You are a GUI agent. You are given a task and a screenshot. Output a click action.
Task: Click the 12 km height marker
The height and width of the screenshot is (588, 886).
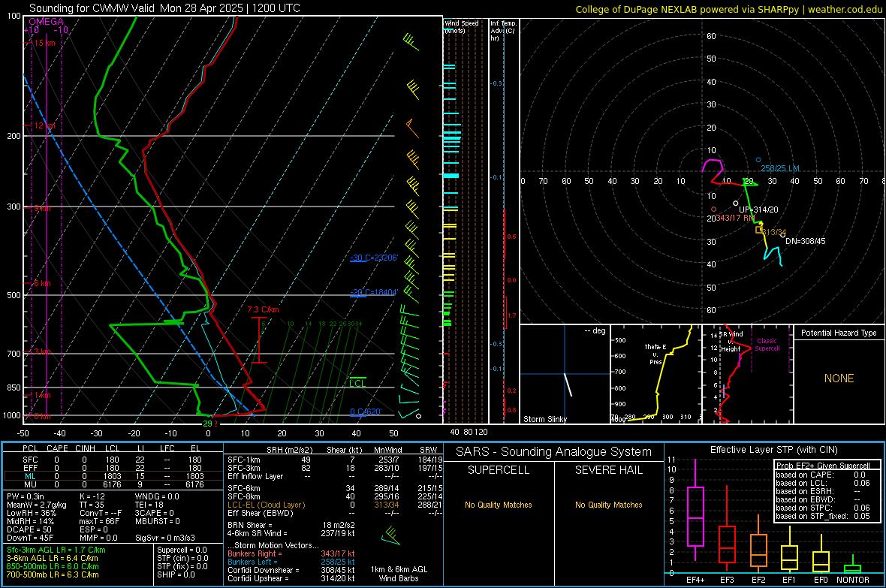coord(43,125)
